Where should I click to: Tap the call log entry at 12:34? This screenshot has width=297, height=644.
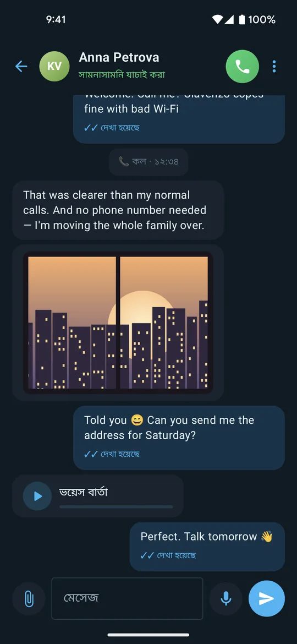[148, 162]
